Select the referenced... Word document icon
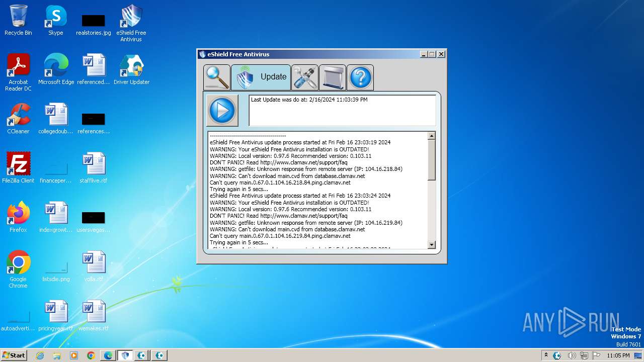This screenshot has width=644, height=362. coord(94,70)
